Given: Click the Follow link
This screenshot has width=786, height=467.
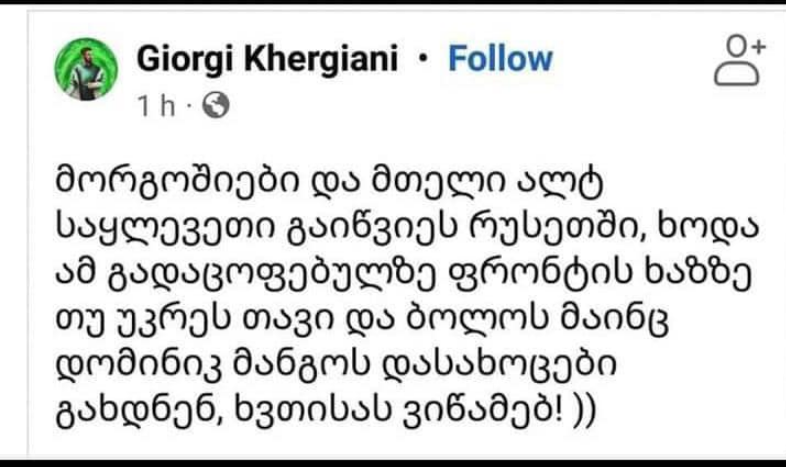Looking at the screenshot, I should tap(500, 59).
